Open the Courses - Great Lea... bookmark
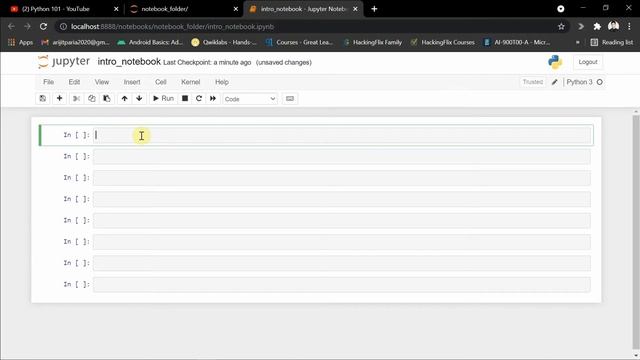Image resolution: width=640 pixels, height=360 pixels. pos(299,42)
